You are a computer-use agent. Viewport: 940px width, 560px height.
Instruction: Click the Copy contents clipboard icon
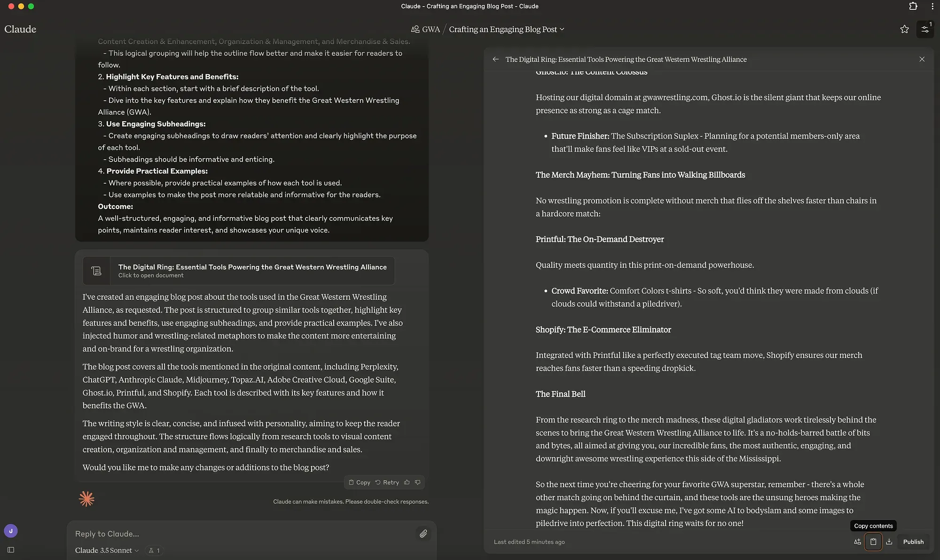pyautogui.click(x=873, y=542)
